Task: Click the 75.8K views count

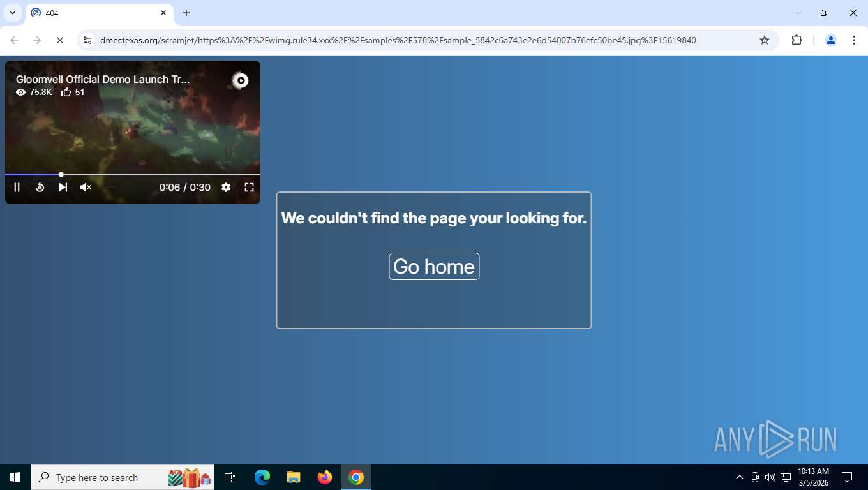Action: [34, 92]
